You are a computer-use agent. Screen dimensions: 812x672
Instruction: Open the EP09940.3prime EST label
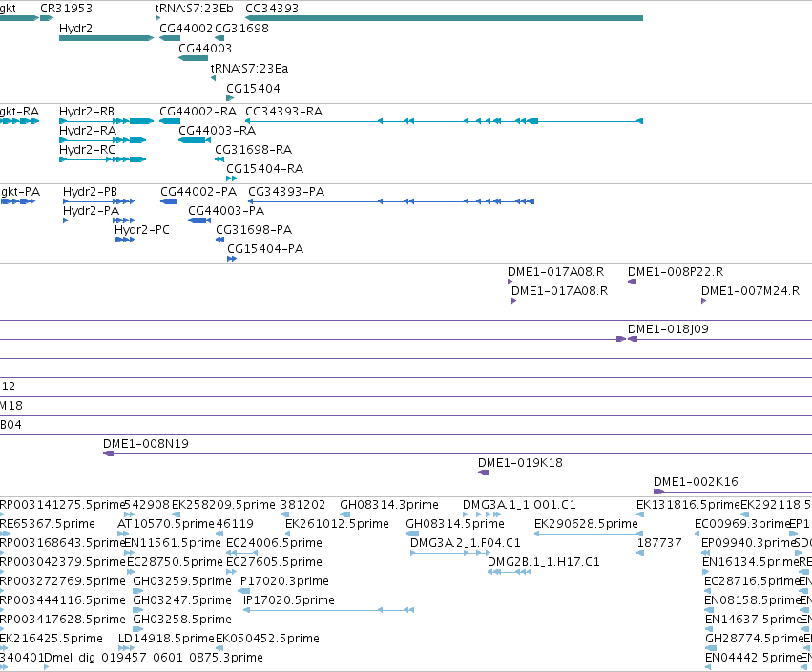point(747,543)
